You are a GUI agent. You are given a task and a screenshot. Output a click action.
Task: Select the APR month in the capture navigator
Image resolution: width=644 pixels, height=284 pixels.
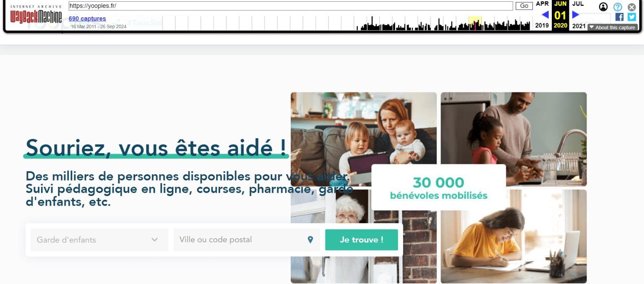542,4
